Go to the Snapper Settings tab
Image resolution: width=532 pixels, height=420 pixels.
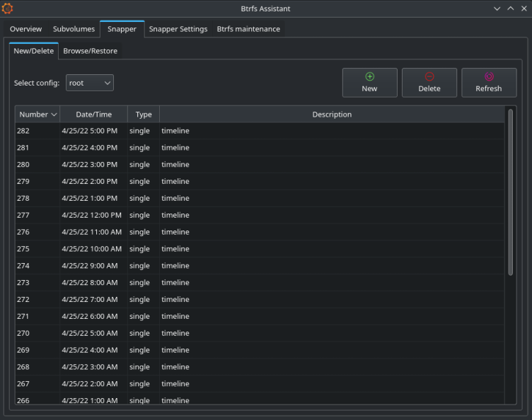178,29
